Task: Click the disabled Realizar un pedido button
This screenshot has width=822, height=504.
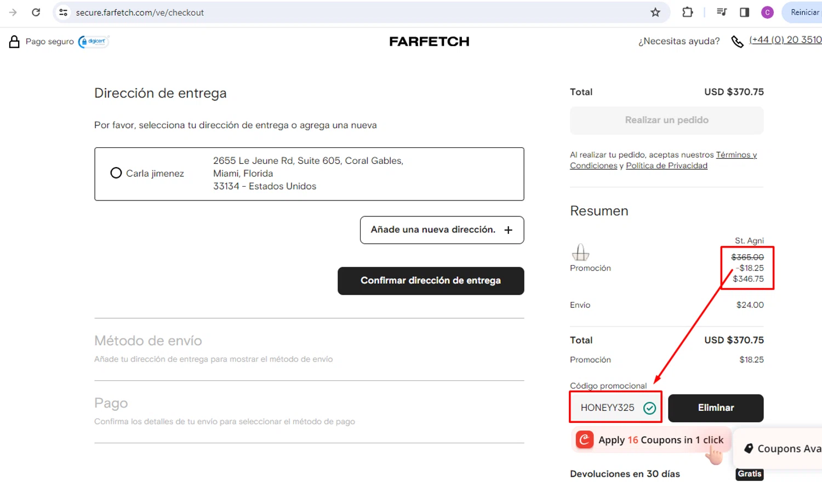Action: coord(666,120)
